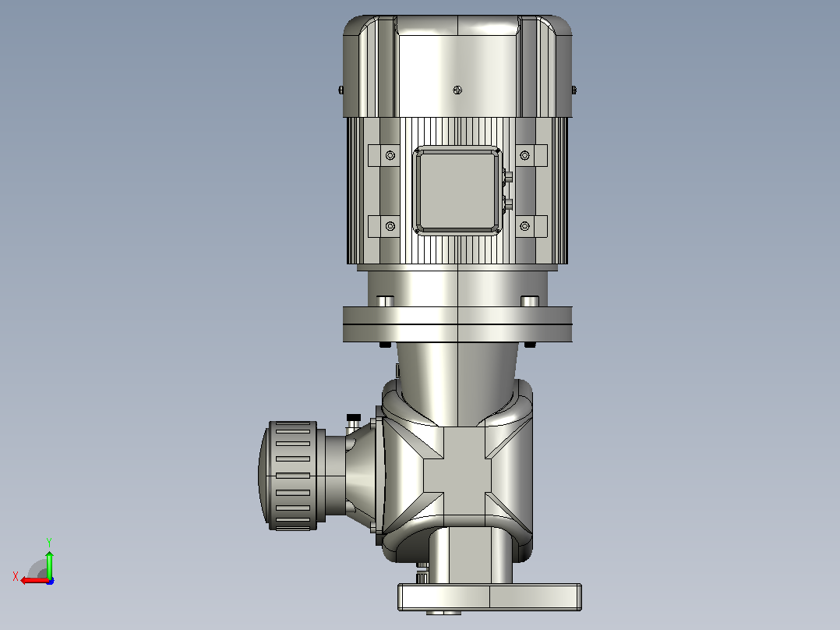Click the blue Z axis dot of the triad
This screenshot has width=840, height=630.
(51, 581)
